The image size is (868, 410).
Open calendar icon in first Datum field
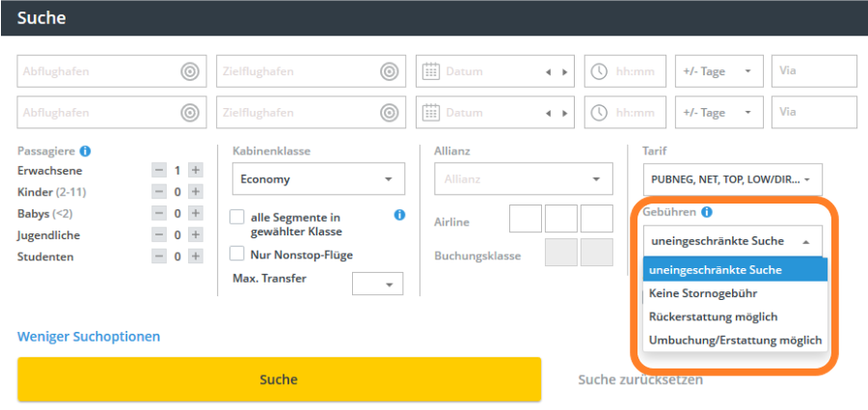431,71
